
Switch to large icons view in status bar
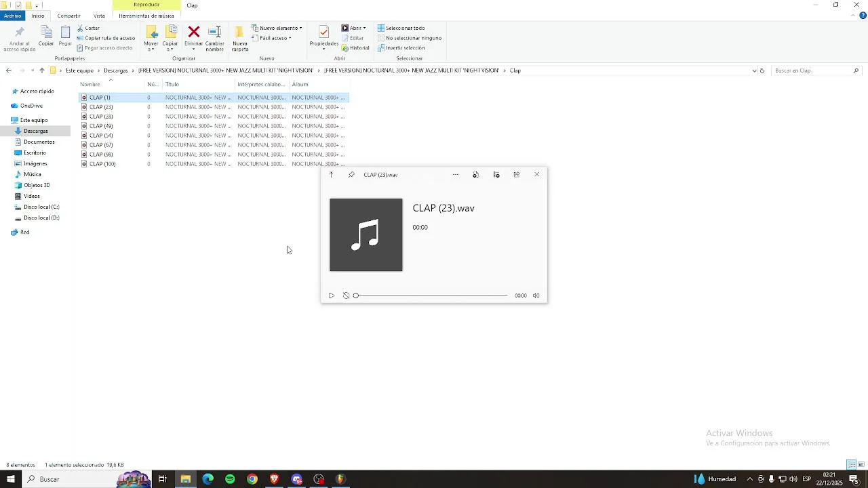[861, 465]
